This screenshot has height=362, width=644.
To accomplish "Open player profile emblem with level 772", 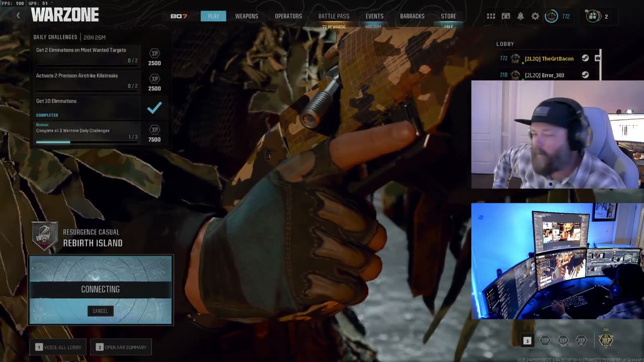I will coord(551,16).
